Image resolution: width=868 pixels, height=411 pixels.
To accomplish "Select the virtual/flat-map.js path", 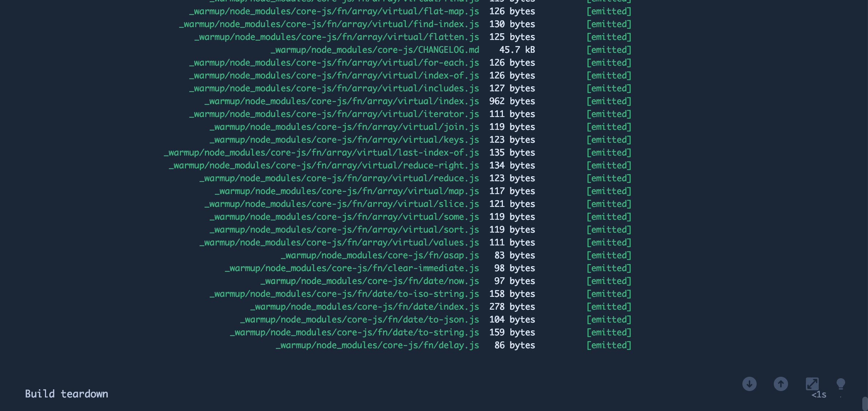I will (334, 11).
